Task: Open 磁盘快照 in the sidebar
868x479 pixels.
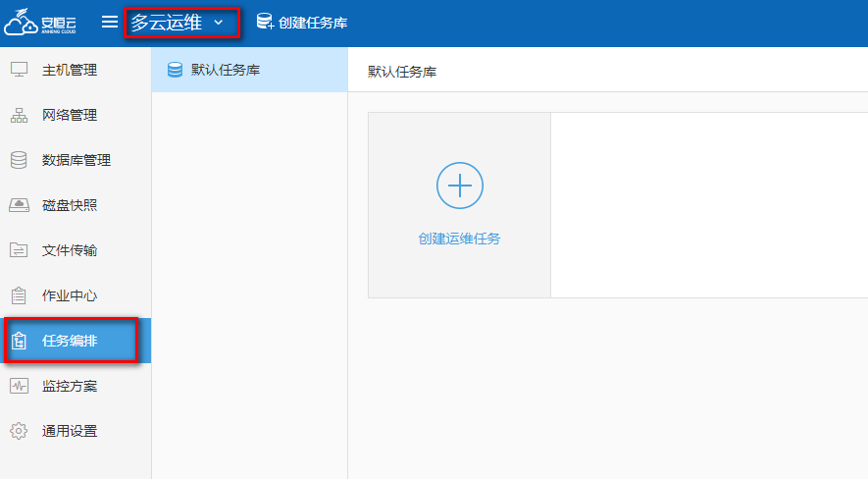Action: [76, 205]
